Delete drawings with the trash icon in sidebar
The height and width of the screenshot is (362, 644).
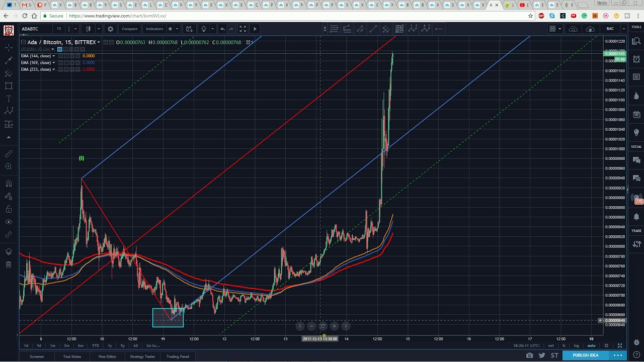[9, 265]
